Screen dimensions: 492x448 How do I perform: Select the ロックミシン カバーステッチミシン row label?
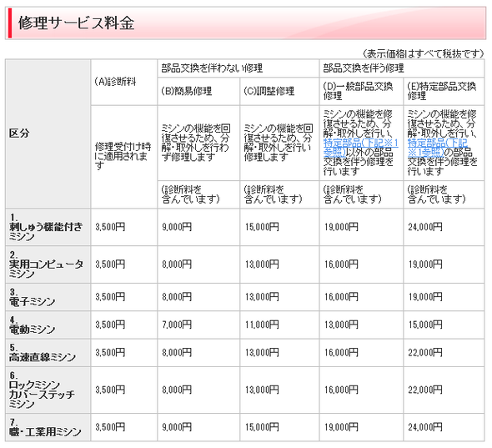point(42,390)
